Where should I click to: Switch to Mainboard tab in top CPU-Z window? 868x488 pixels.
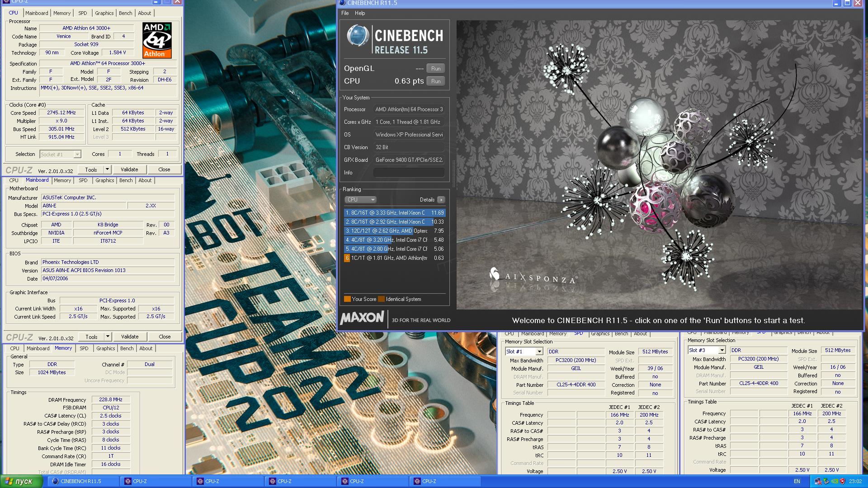tap(37, 13)
